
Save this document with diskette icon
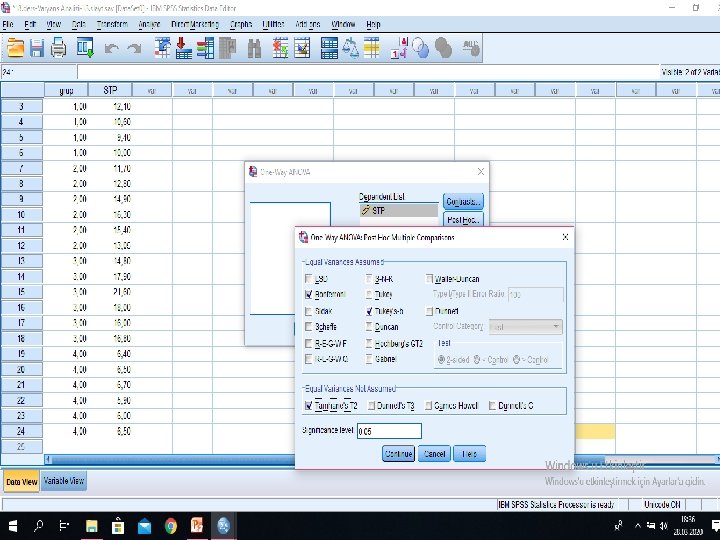(37, 48)
